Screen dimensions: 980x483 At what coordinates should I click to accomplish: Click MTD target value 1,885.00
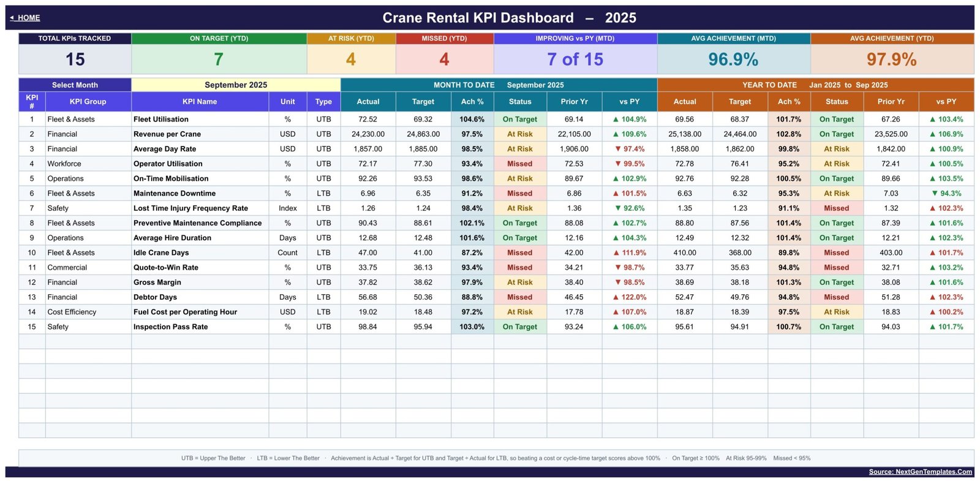423,149
